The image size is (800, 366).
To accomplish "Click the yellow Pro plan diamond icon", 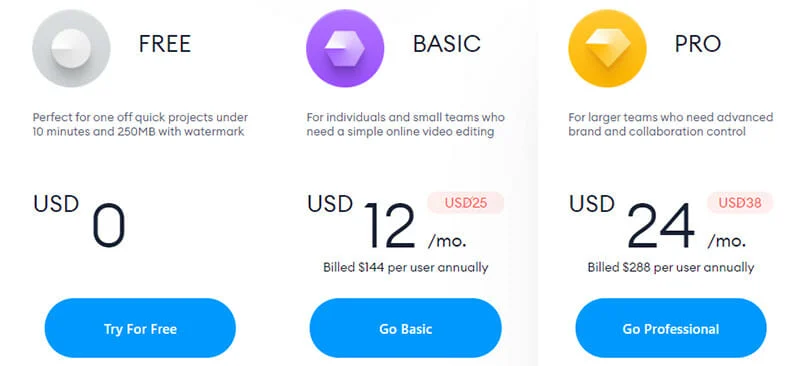I will coord(607,48).
